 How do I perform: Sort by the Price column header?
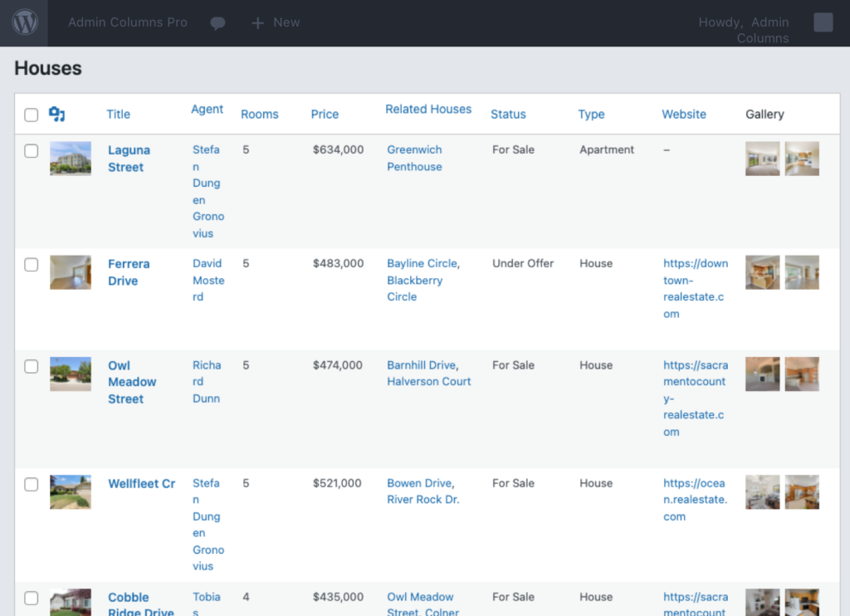point(325,115)
